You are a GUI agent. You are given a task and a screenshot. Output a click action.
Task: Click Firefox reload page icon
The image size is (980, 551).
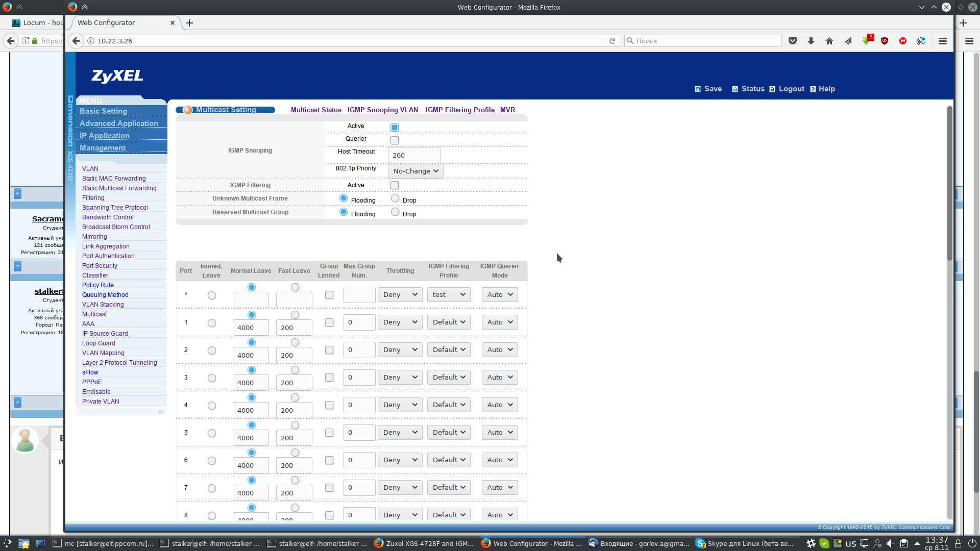[612, 41]
